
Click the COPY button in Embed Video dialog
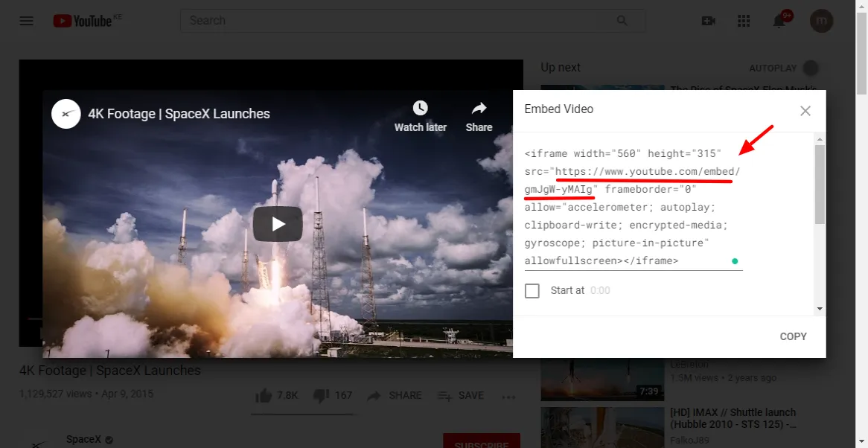793,336
